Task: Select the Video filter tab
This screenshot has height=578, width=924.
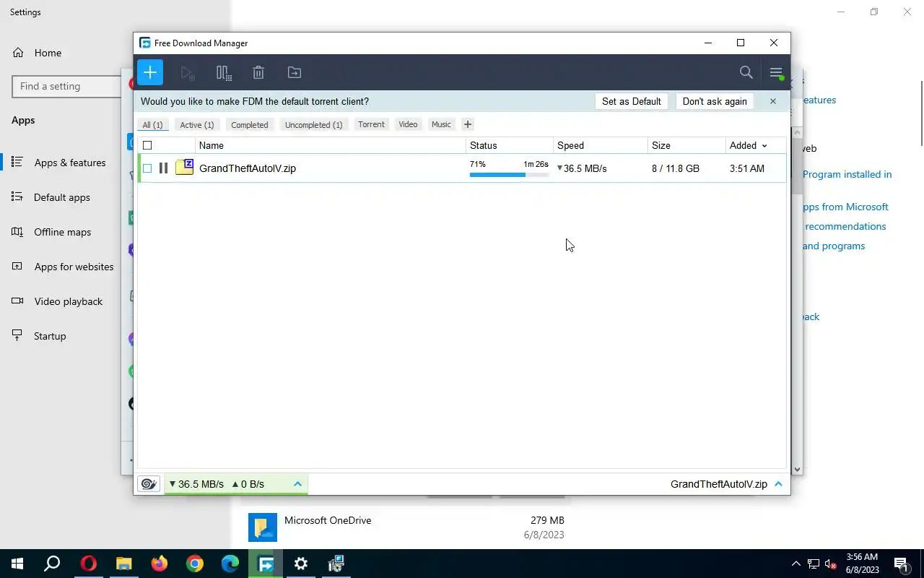Action: point(408,124)
